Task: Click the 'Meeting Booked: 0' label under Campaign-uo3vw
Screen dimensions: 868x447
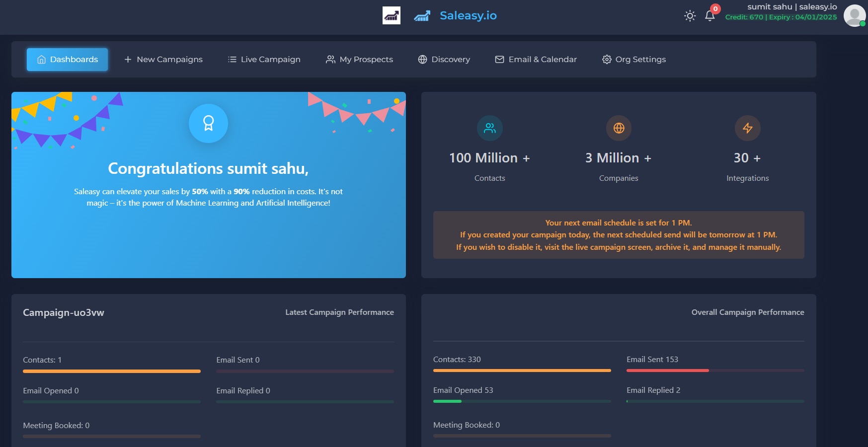Action: 56,426
